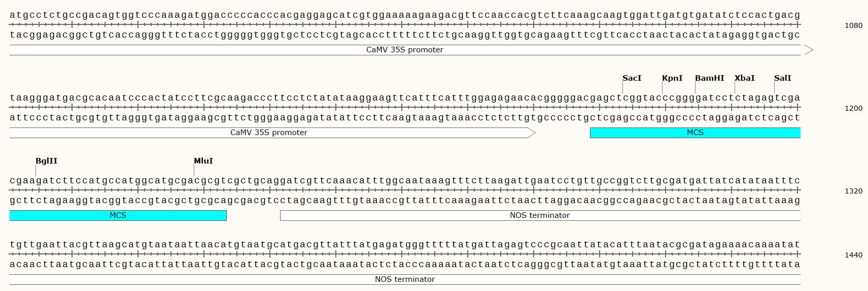The image size is (868, 291).
Task: Select the 1440 position marker
Action: tap(853, 255)
